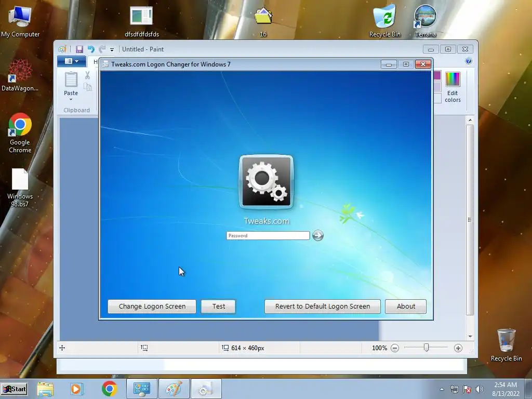
Task: Click the network tray icon
Action: (x=454, y=389)
